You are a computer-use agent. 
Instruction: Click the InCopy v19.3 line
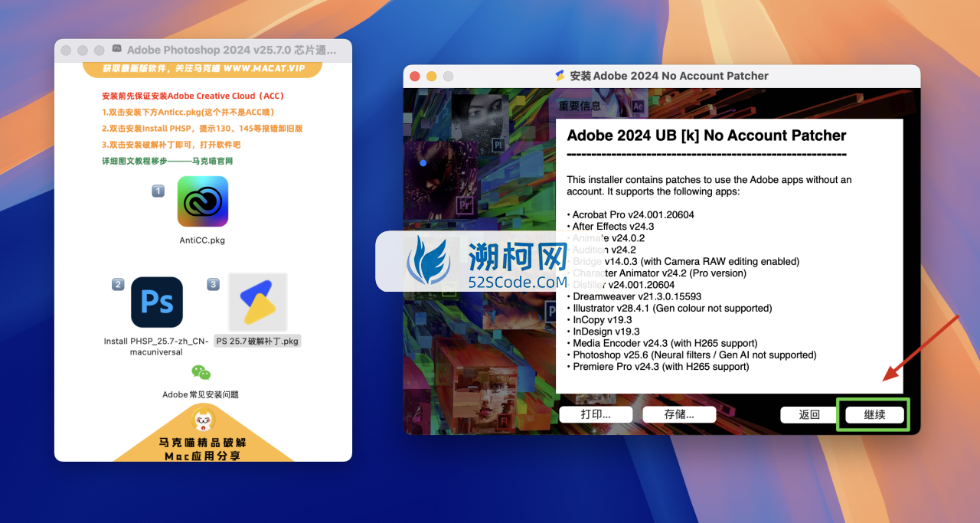(599, 320)
